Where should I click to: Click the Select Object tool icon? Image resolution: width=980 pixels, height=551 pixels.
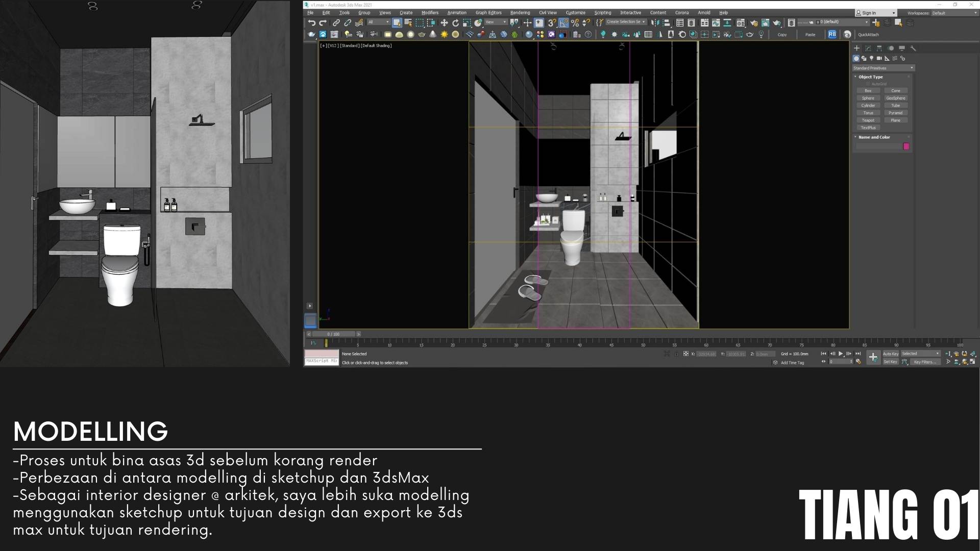tap(397, 23)
